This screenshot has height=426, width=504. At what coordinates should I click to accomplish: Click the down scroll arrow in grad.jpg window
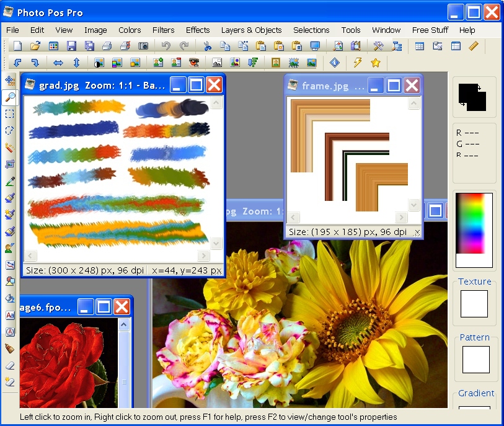coord(216,244)
